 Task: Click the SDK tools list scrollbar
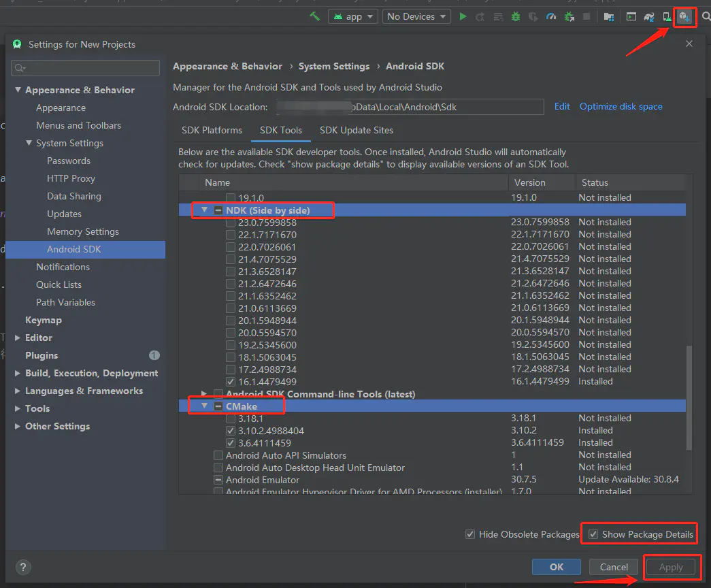pyautogui.click(x=689, y=397)
